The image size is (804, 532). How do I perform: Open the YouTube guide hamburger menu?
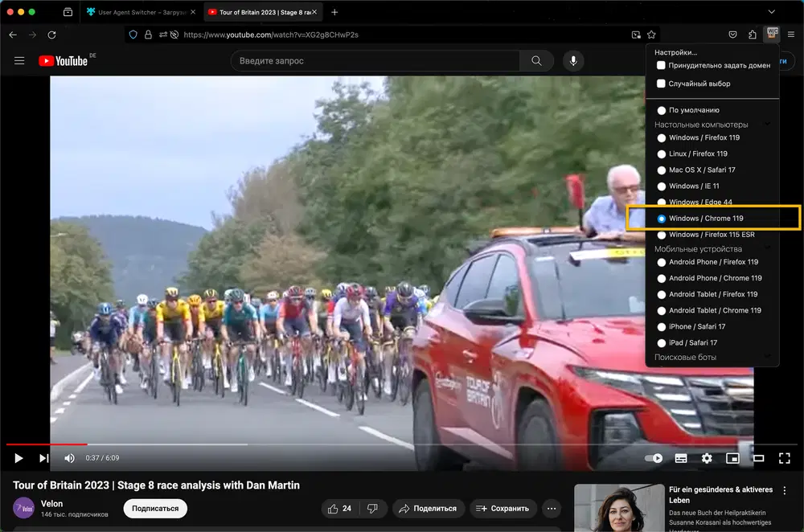[x=19, y=61]
